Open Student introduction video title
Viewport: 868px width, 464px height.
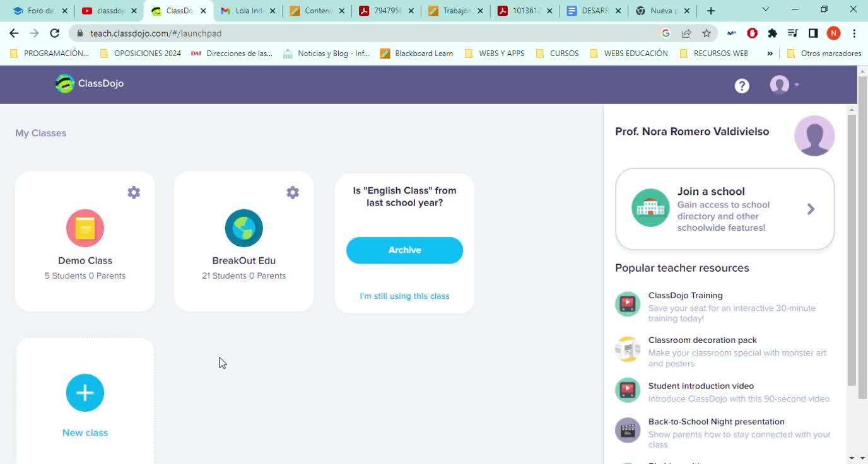pyautogui.click(x=701, y=386)
